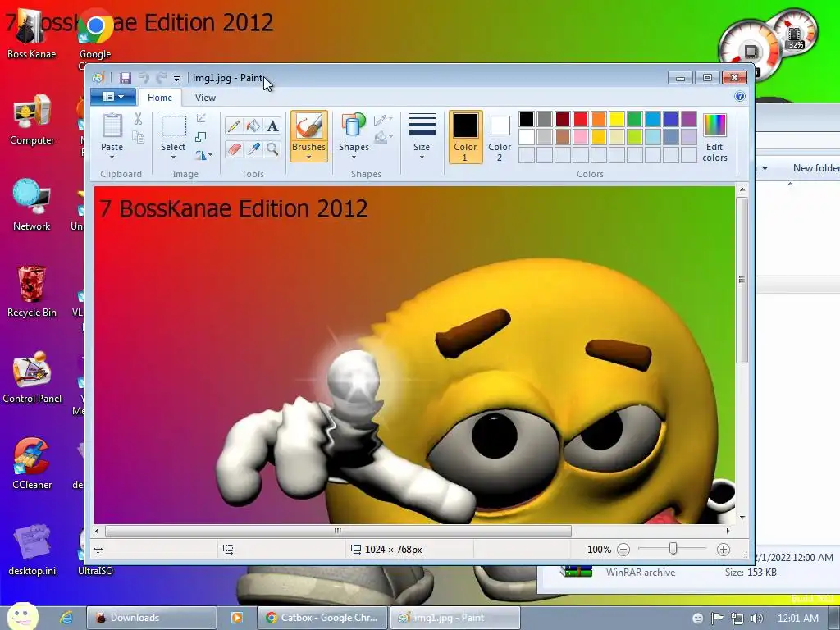Click the vertical scrollbar up arrow

pos(742,189)
